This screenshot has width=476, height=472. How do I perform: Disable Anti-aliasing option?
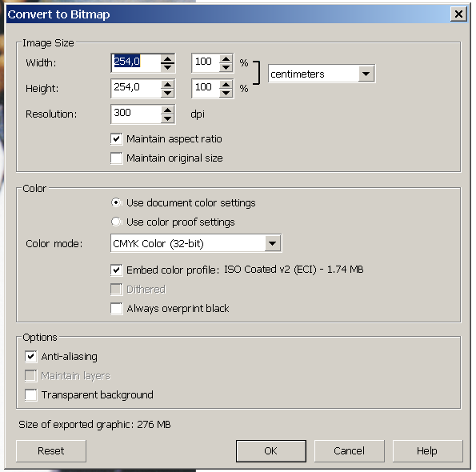(x=31, y=356)
